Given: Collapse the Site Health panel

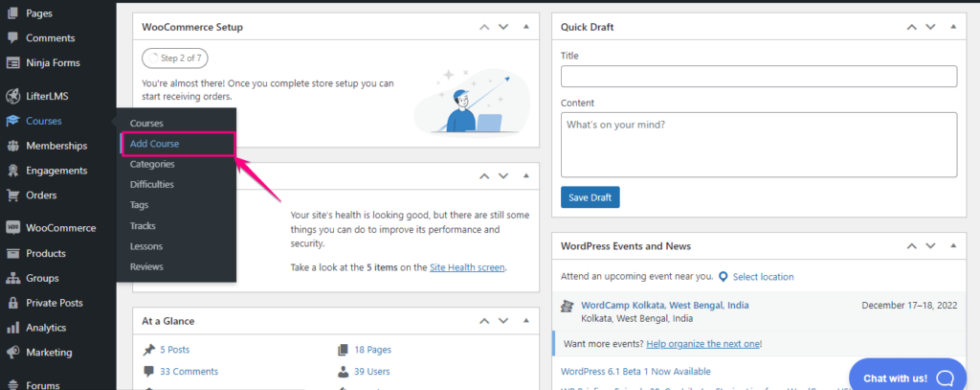Looking at the screenshot, I should click(x=525, y=176).
